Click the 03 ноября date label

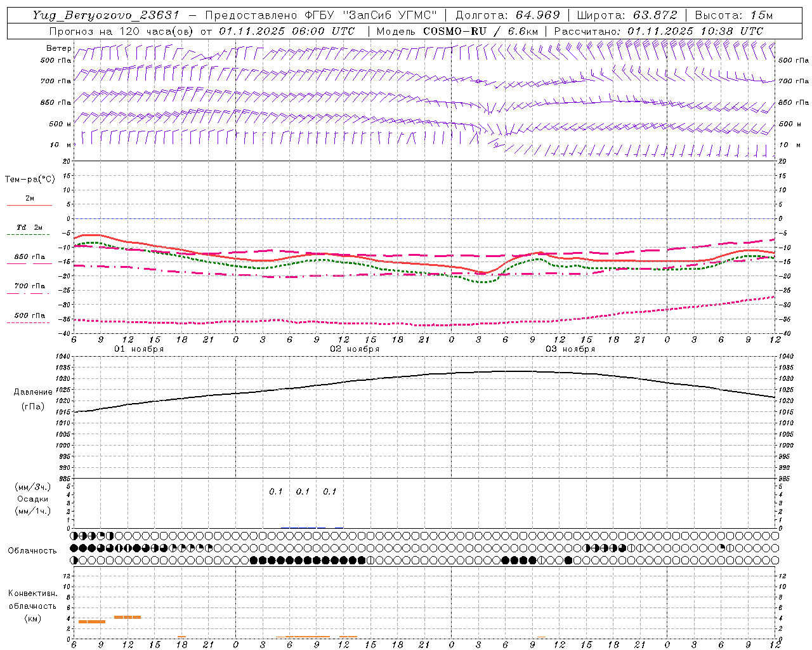pyautogui.click(x=570, y=349)
